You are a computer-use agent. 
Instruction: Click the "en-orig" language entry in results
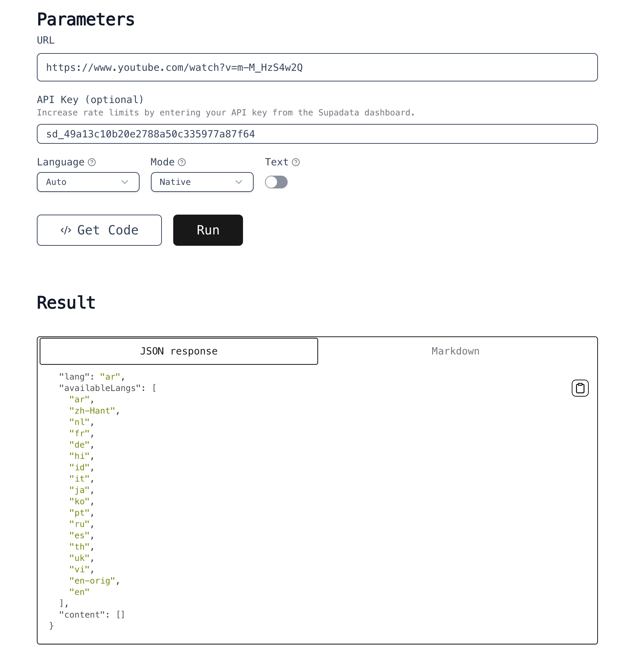point(92,581)
